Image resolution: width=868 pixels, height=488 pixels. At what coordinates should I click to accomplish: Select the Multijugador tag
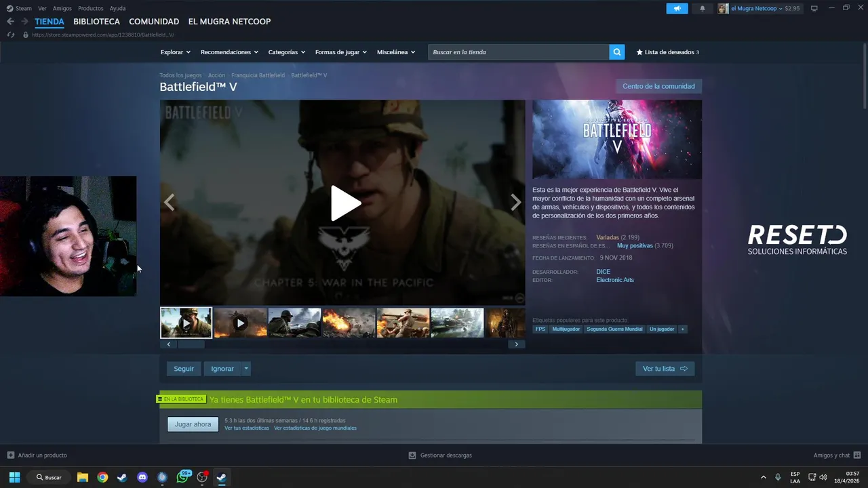pyautogui.click(x=566, y=329)
